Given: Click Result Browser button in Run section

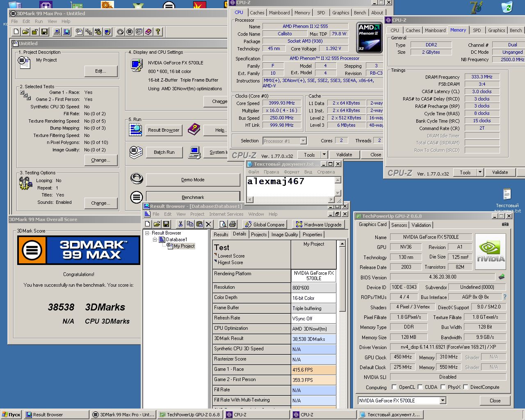Looking at the screenshot, I should click(164, 130).
